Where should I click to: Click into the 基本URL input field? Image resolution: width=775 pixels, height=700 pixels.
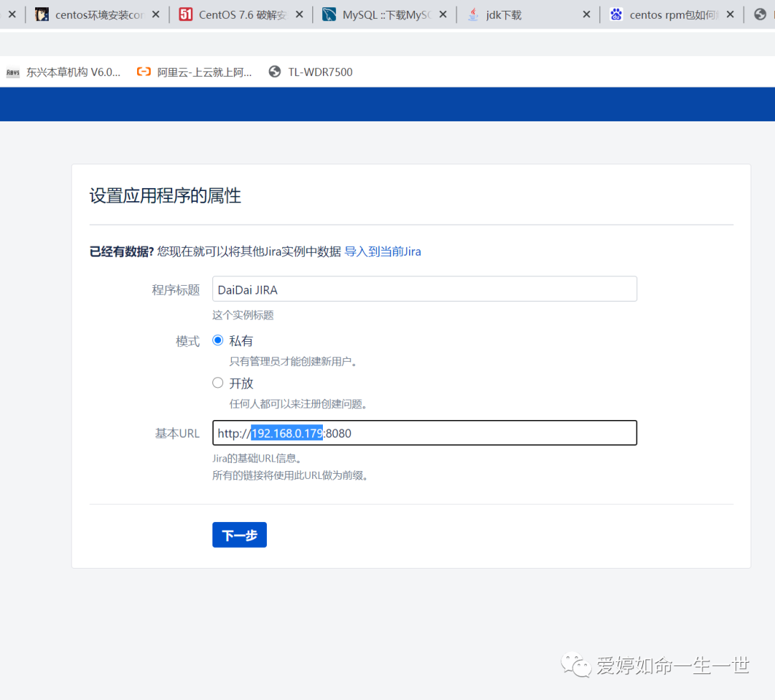tap(425, 433)
